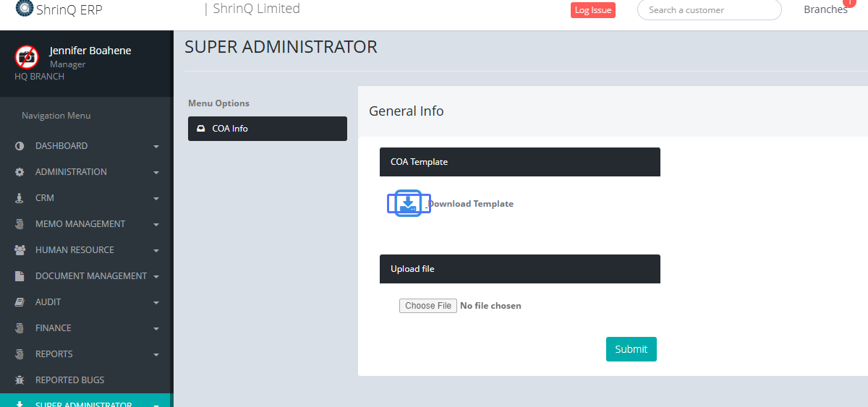Click the Administration gear icon

[x=20, y=172]
